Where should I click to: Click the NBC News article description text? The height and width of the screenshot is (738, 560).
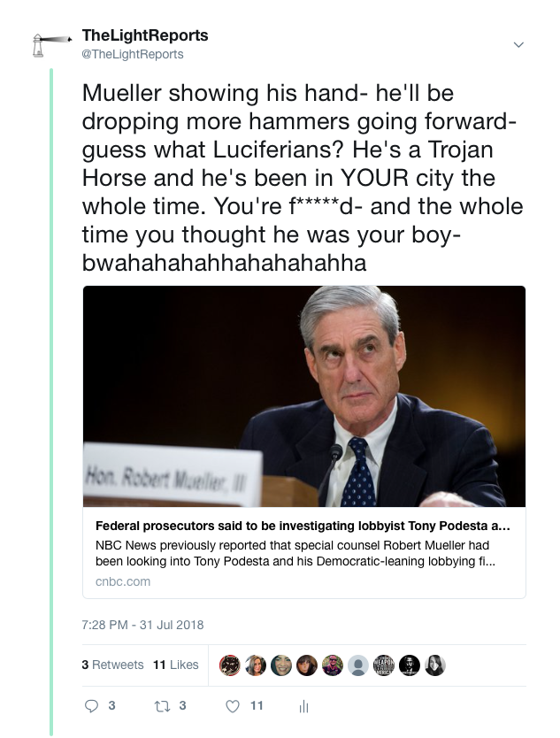(292, 553)
